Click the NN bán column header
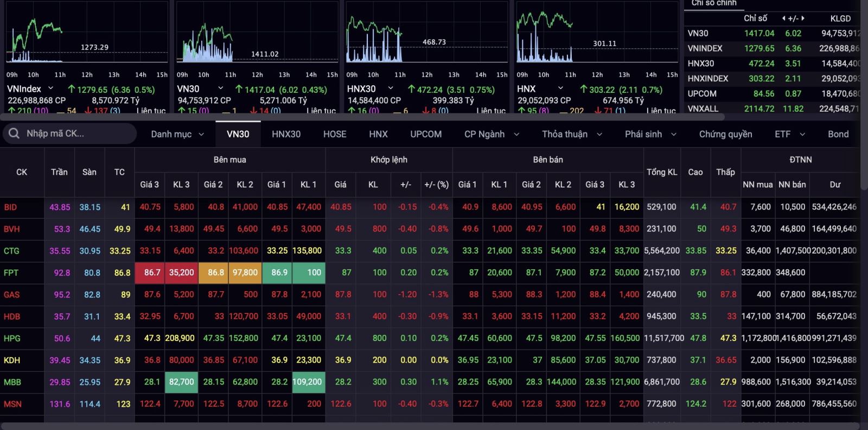Image resolution: width=868 pixels, height=430 pixels. (792, 185)
